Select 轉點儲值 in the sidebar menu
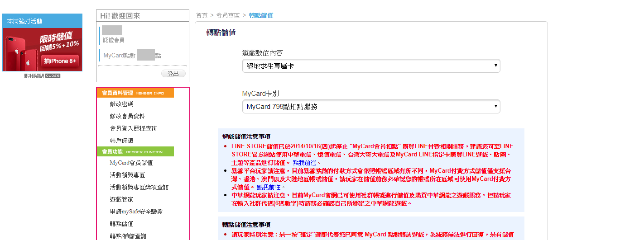 tap(121, 224)
